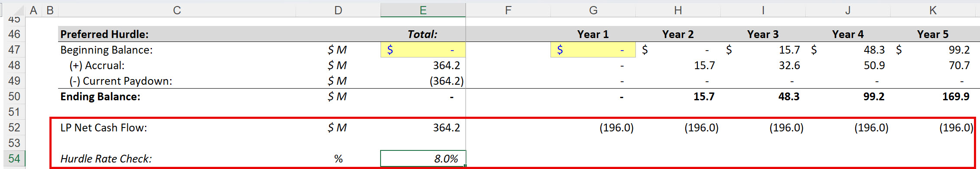Click Year 3 Ending Balance 48.3
The width and height of the screenshot is (980, 169).
pos(789,96)
